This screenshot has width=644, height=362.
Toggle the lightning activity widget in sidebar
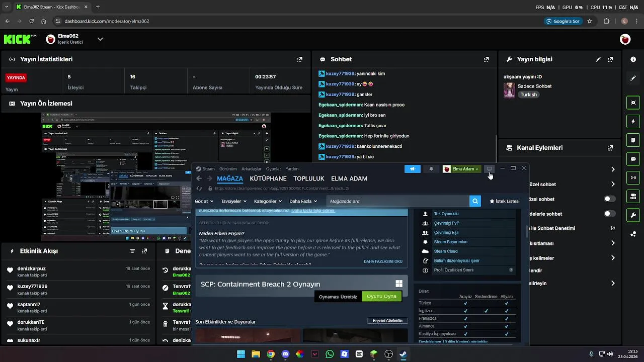(633, 122)
